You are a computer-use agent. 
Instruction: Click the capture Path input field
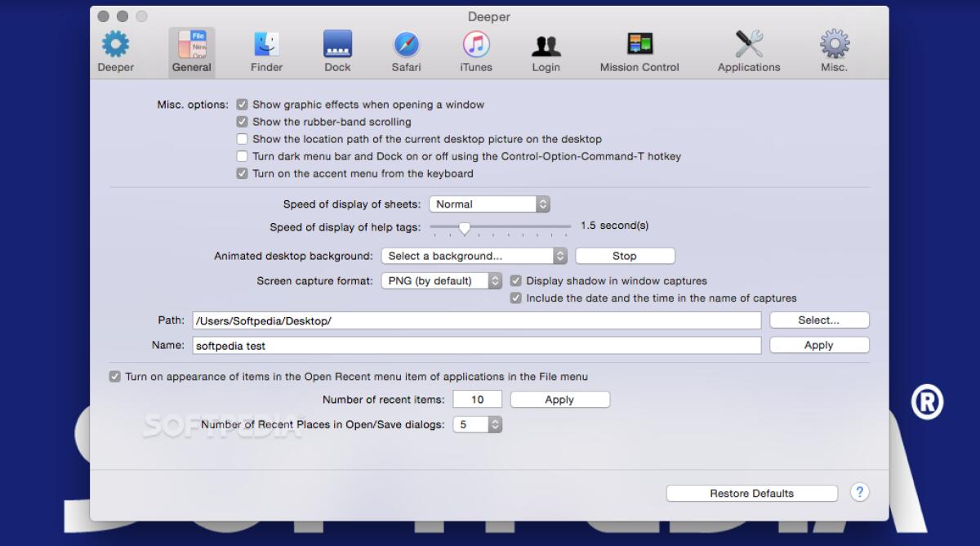(x=476, y=320)
